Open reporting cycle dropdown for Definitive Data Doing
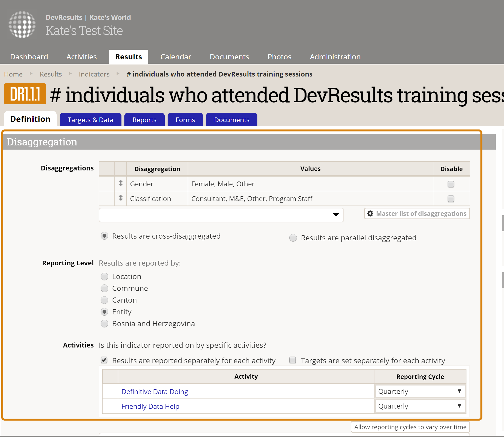 pos(420,391)
